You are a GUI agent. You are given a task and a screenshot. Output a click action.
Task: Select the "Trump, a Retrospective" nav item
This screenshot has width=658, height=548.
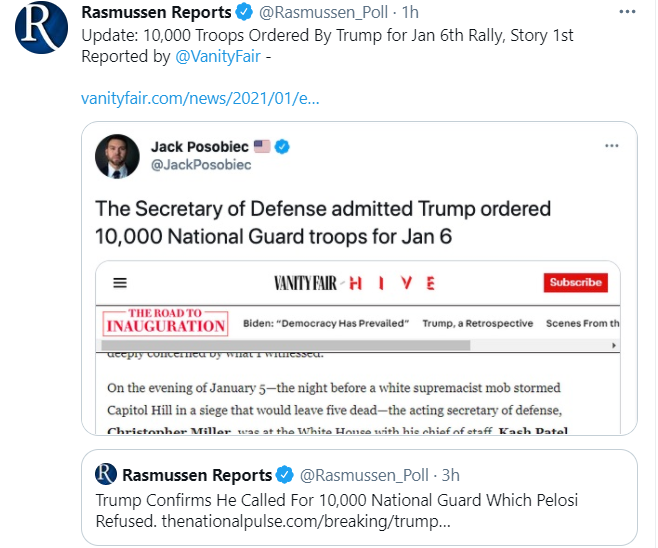475,323
